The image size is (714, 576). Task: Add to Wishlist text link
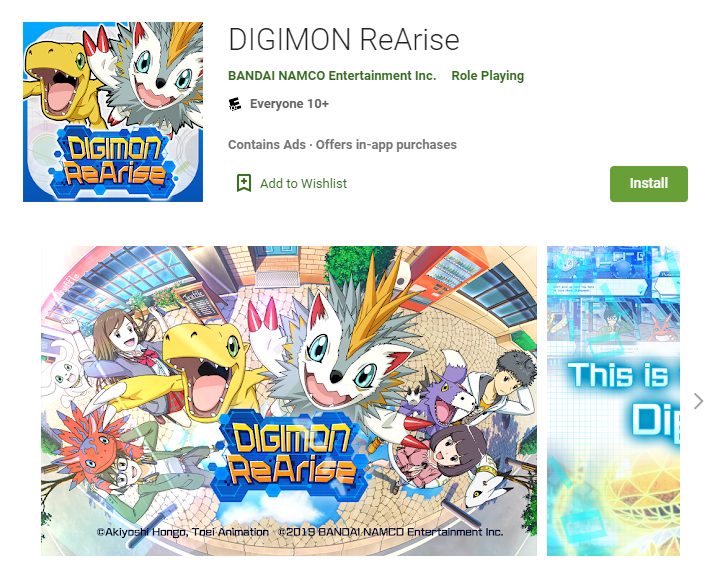[x=303, y=184]
